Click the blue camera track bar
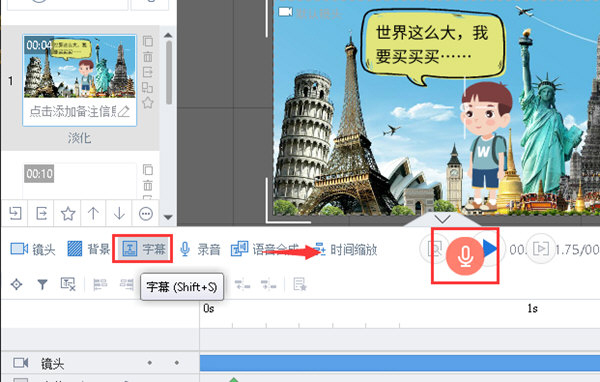600x382 pixels. tap(400, 363)
